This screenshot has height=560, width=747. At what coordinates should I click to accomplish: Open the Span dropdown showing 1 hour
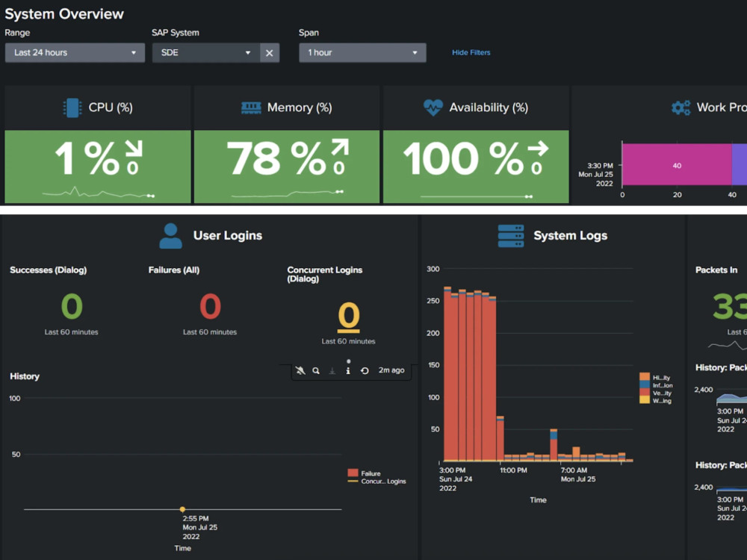click(x=362, y=52)
